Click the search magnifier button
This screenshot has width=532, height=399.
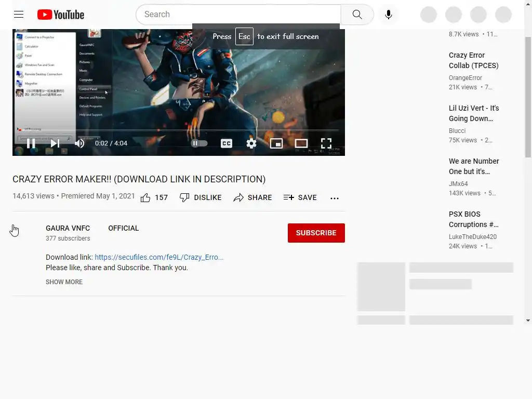357,15
